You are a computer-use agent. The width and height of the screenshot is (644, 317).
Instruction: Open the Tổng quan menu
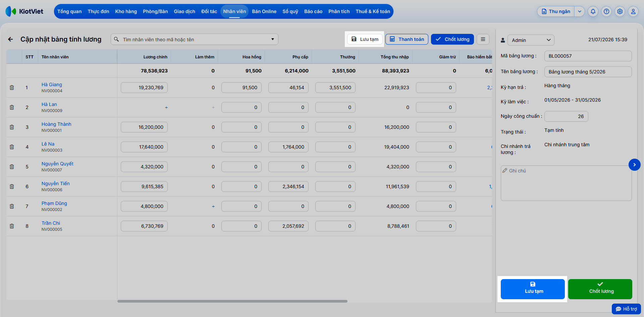69,11
